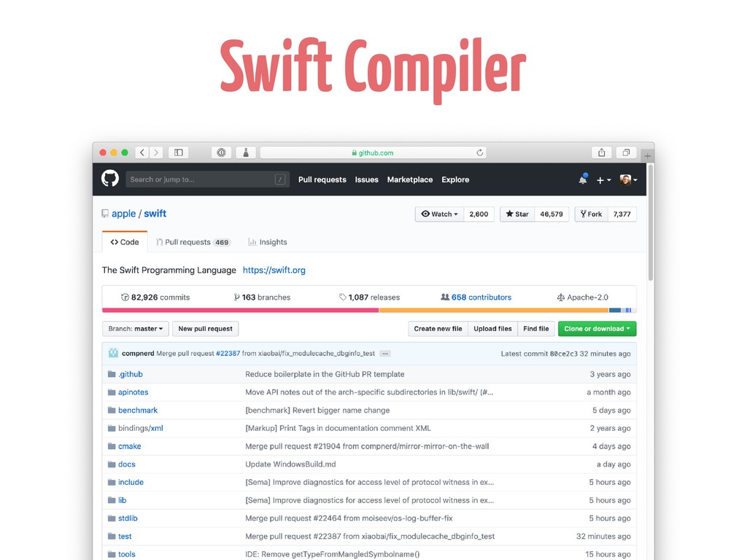
Task: Show all tabs overview icon
Action: click(x=626, y=152)
